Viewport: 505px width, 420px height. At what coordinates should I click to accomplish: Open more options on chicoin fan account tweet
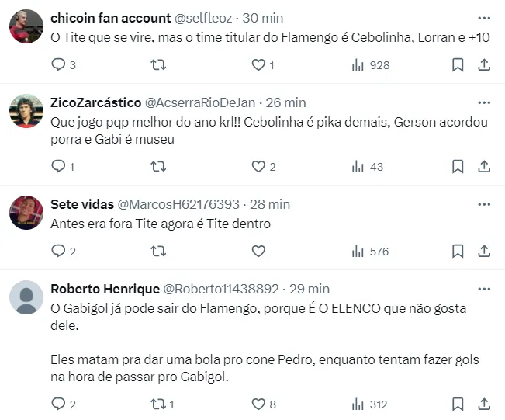(484, 17)
